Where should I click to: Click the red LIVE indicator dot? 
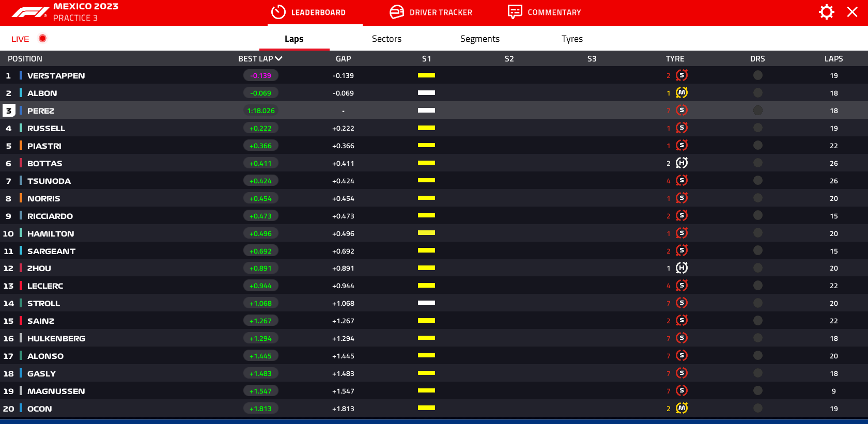tap(43, 38)
